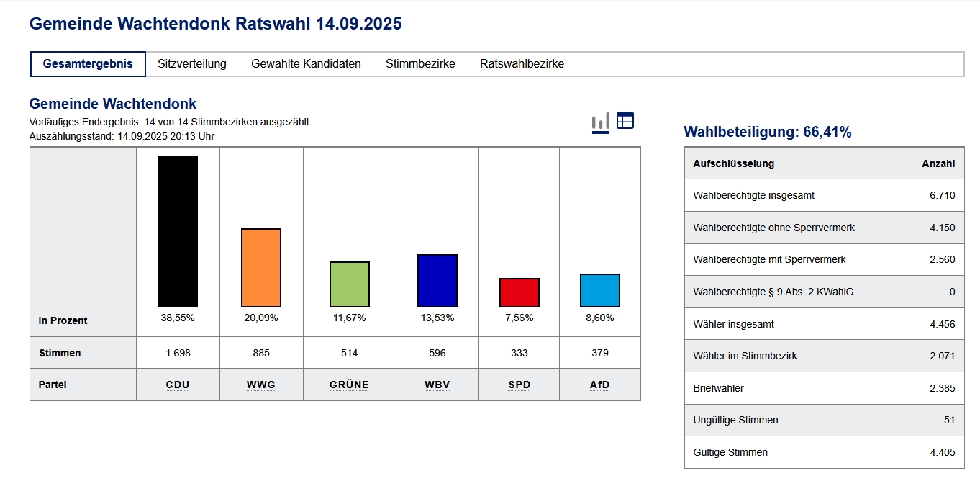Screen dimensions: 980x481
Task: Click the black CDU bar
Action: point(178,232)
